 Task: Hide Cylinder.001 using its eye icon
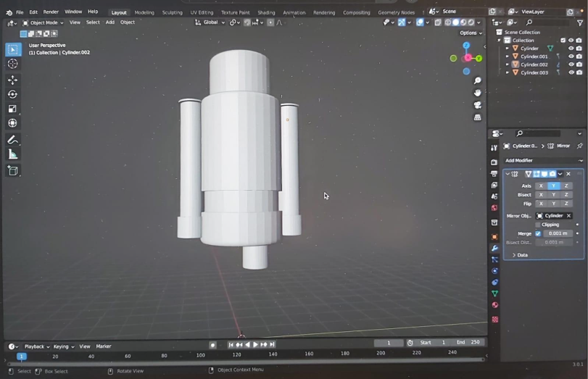[x=571, y=57]
